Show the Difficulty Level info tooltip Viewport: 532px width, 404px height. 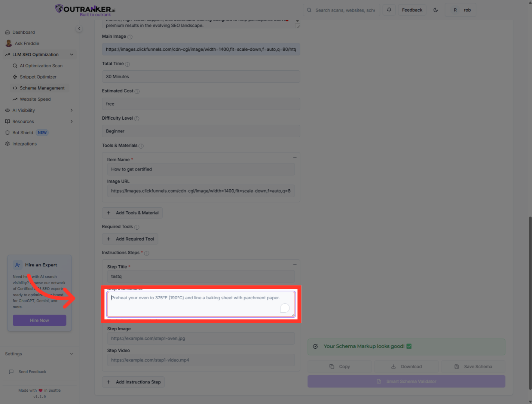137,119
